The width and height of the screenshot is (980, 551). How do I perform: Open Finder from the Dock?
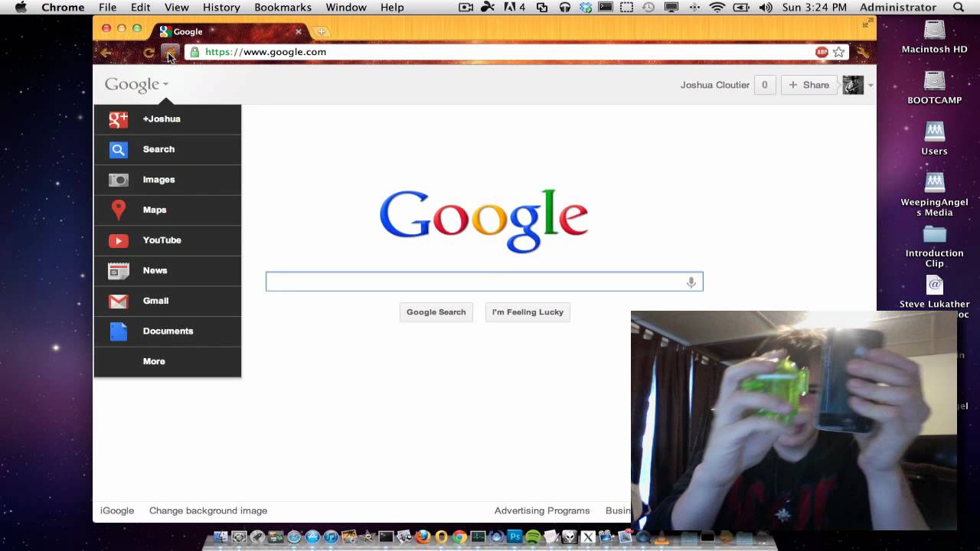point(220,537)
